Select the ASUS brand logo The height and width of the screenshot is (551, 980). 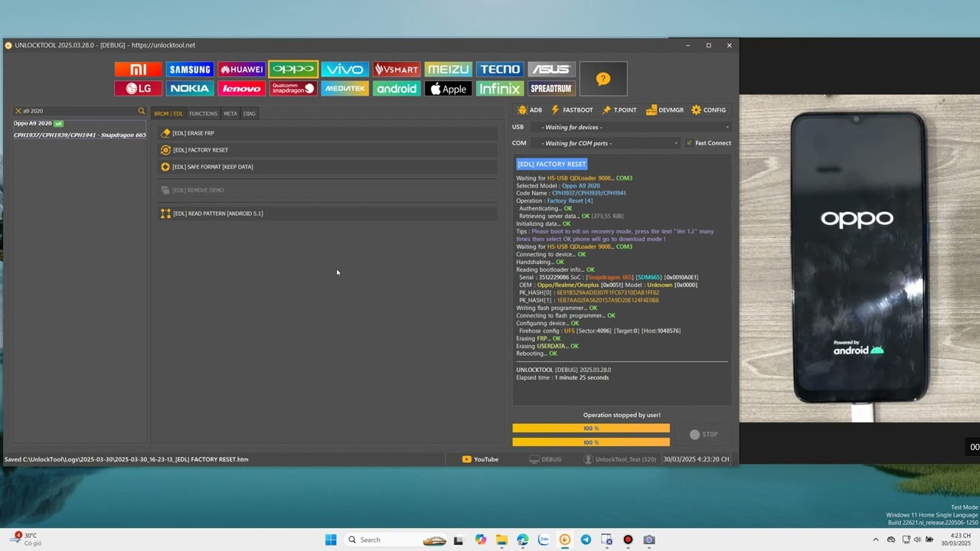tap(551, 70)
